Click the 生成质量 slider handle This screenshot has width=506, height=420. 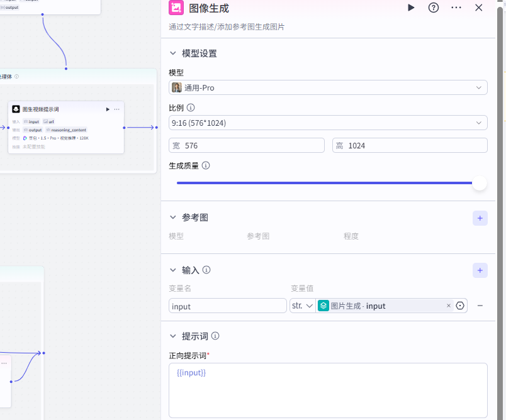click(480, 183)
